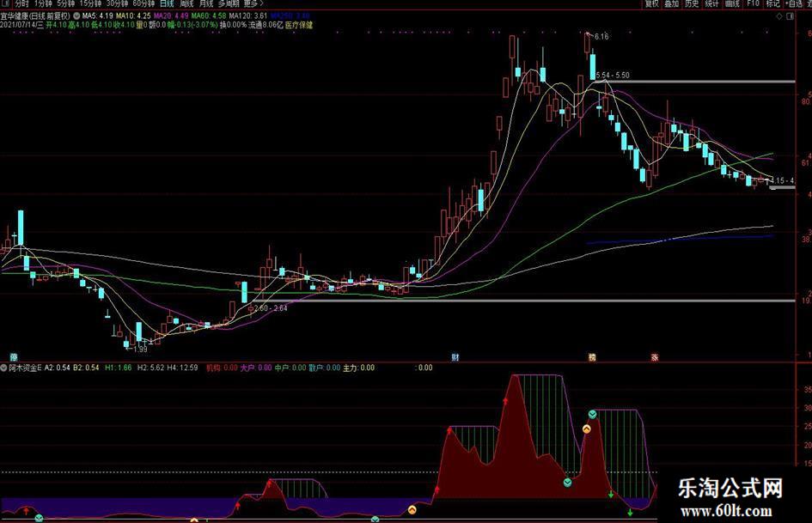
Task: Open 阿木资金E indicator dropdown icon
Action: point(4,368)
